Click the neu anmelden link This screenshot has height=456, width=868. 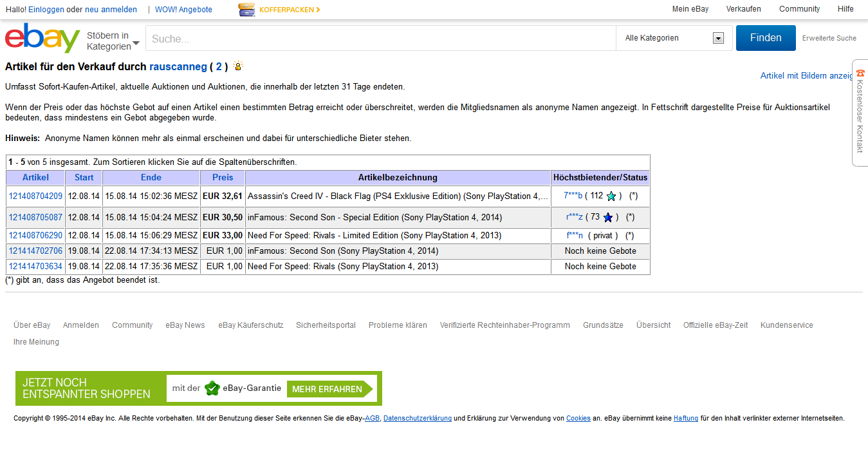point(111,10)
